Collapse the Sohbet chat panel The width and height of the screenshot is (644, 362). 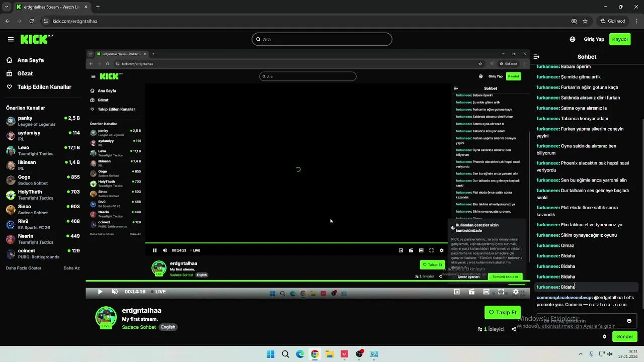click(x=536, y=57)
